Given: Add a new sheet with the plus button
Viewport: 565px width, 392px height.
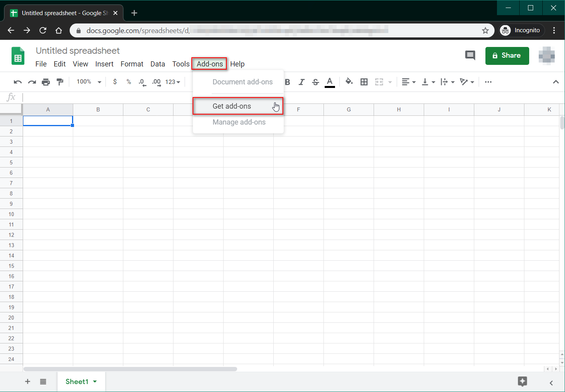Looking at the screenshot, I should click(27, 381).
